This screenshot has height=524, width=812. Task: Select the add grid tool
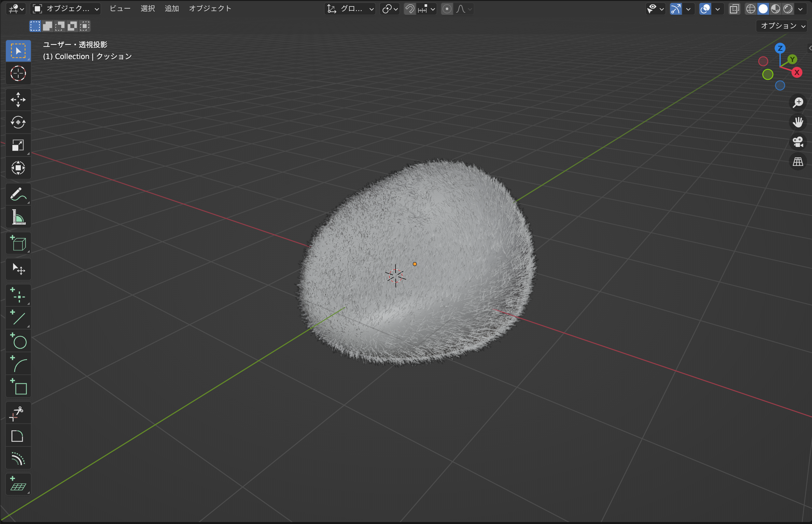coord(18,484)
